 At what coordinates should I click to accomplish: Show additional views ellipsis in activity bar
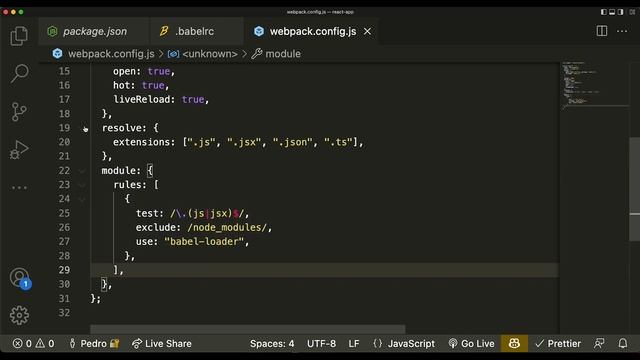[x=19, y=188]
